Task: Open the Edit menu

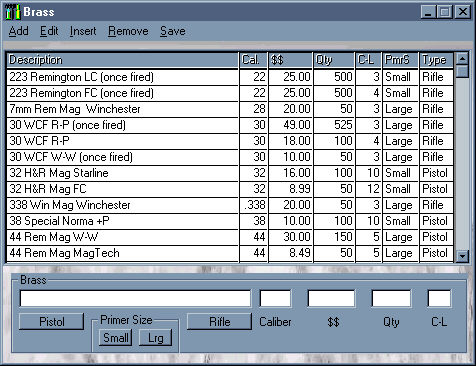Action: tap(49, 31)
